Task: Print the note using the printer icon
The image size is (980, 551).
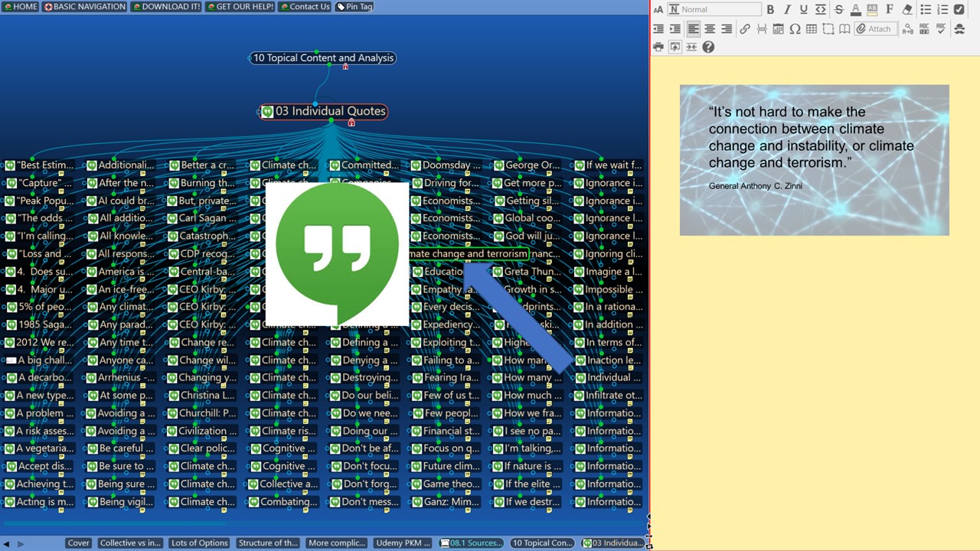Action: [x=658, y=47]
